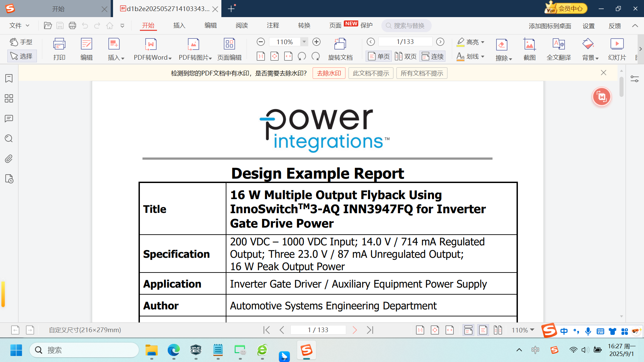Start 幻灯片 slideshow mode
Viewport: 644px width, 362px height.
pyautogui.click(x=617, y=49)
